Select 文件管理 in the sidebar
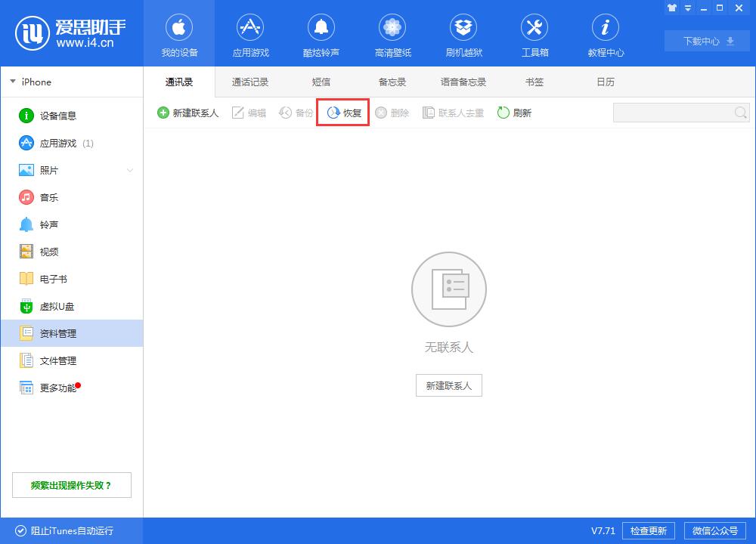 pyautogui.click(x=72, y=360)
